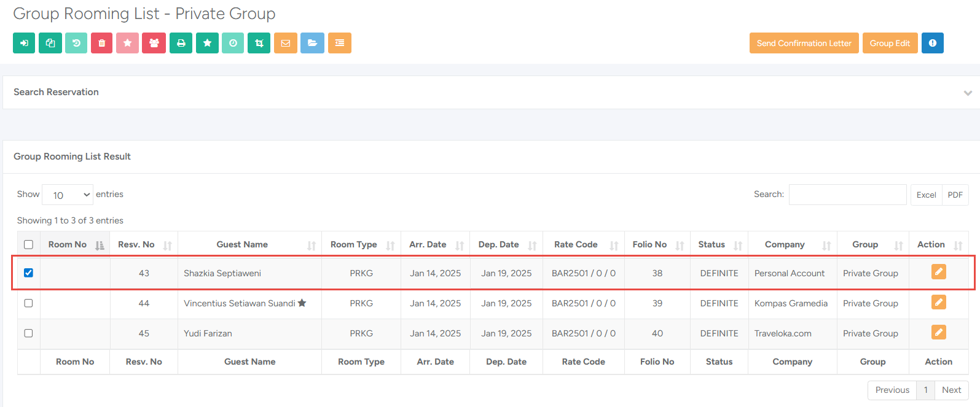Click the green sign-in arrow toolbar icon
Viewport: 980px width, 407px height.
[24, 43]
